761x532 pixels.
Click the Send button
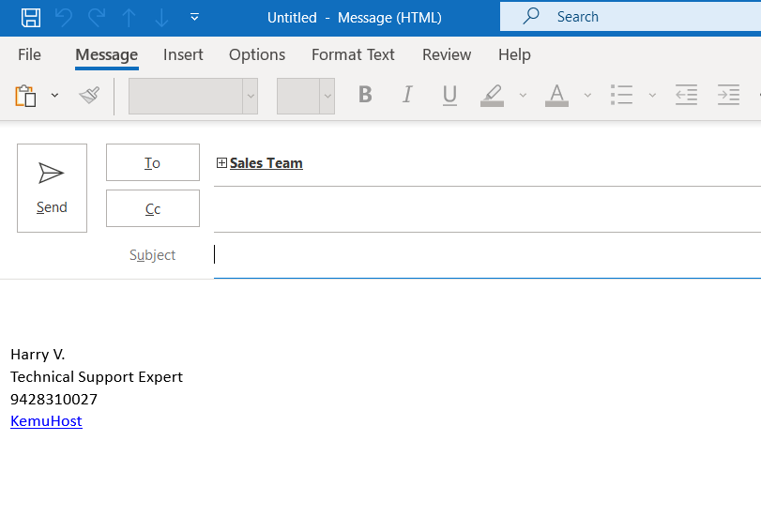click(x=52, y=188)
